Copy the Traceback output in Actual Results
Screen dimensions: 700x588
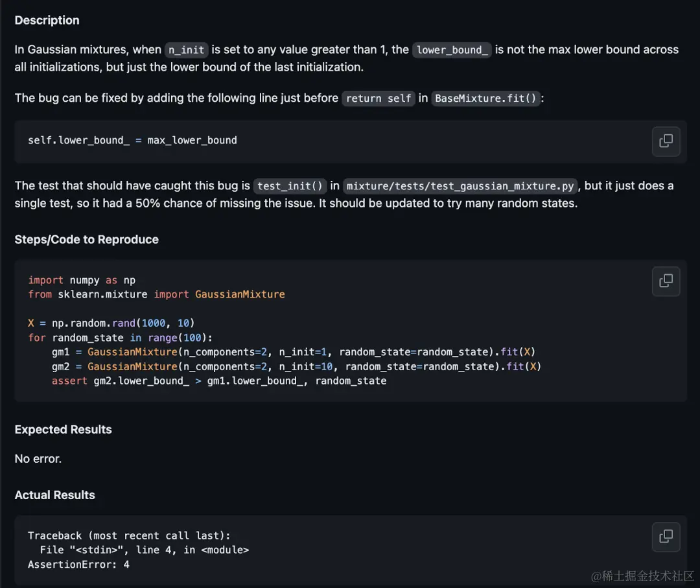666,536
